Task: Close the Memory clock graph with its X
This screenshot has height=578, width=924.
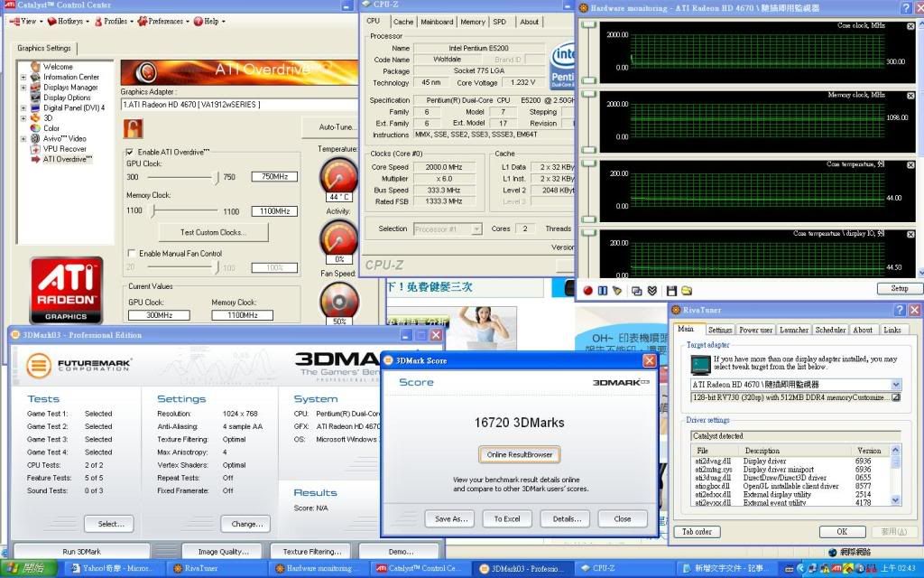Action: coord(910,95)
